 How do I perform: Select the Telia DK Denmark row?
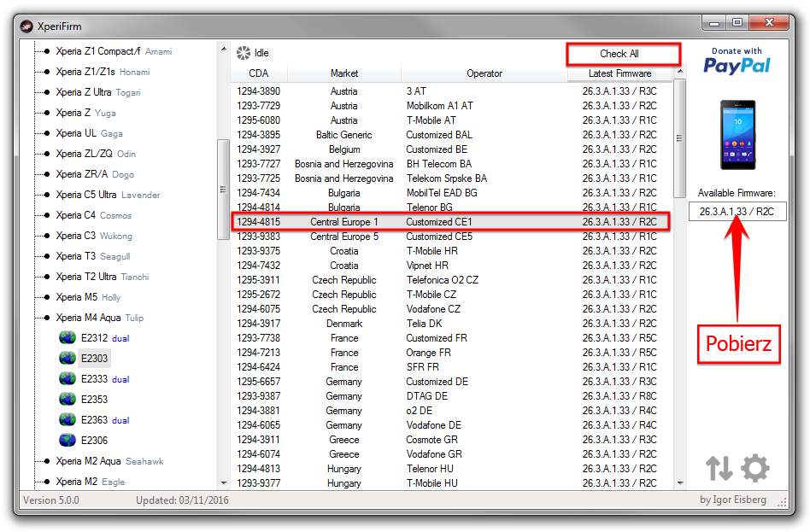coord(451,324)
